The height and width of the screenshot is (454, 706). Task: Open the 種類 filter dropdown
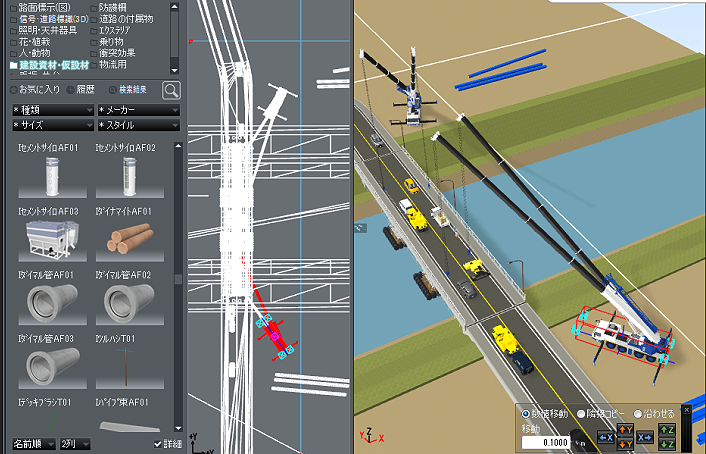click(51, 109)
